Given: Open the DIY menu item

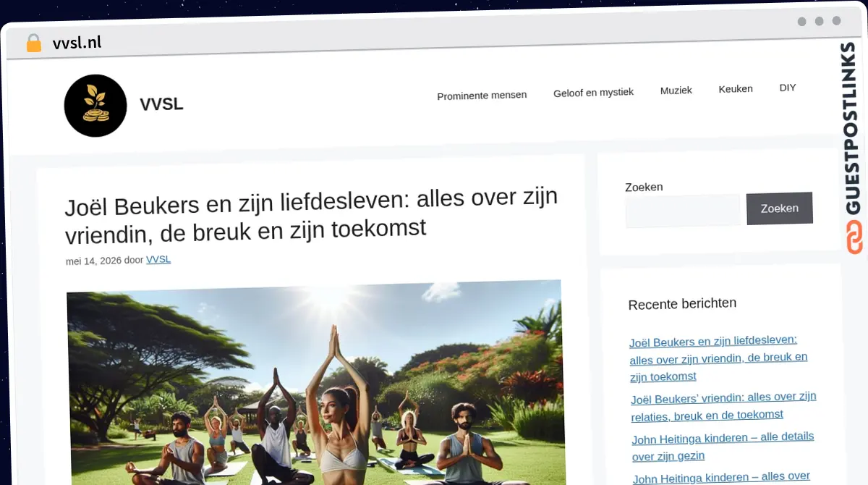Looking at the screenshot, I should coord(788,88).
